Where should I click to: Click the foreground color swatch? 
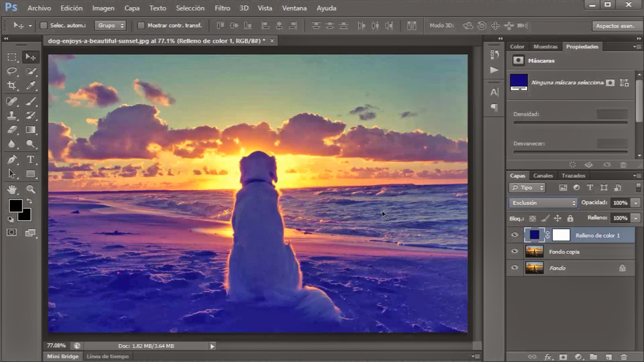[x=16, y=206]
